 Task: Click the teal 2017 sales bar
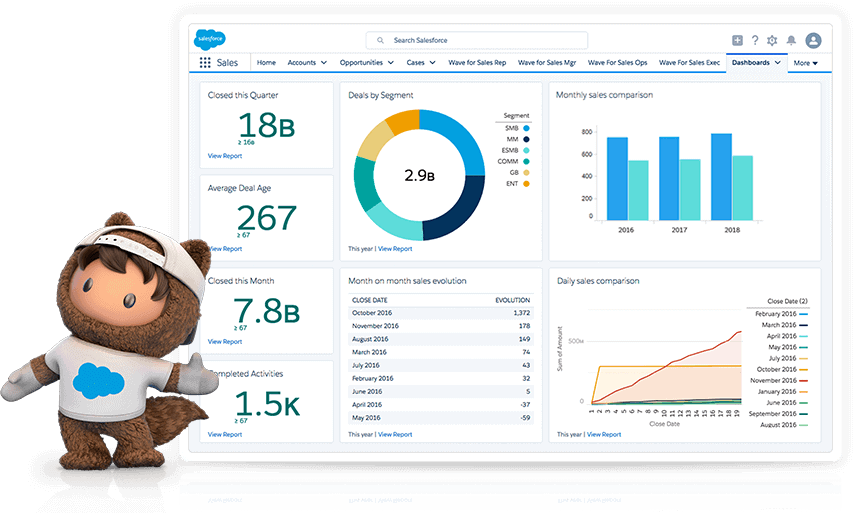pos(690,190)
